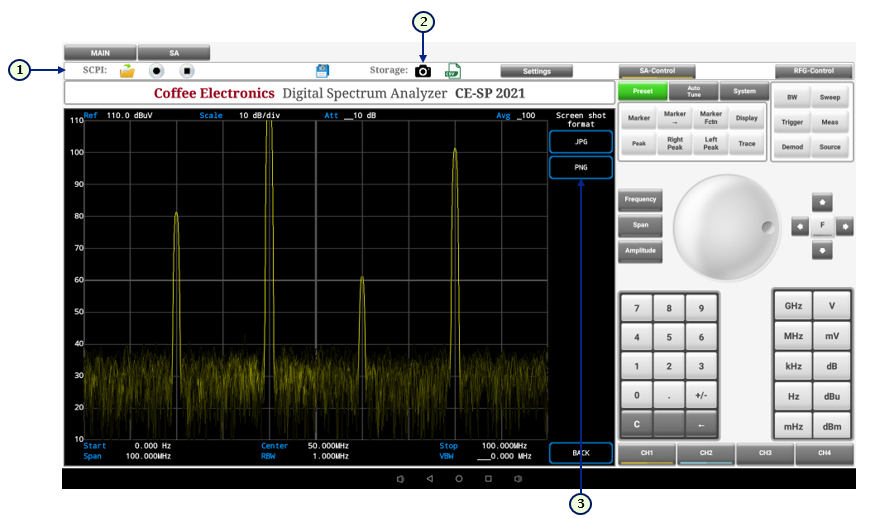869x518 pixels.
Task: Open the RFG-Control tab
Action: [x=813, y=71]
